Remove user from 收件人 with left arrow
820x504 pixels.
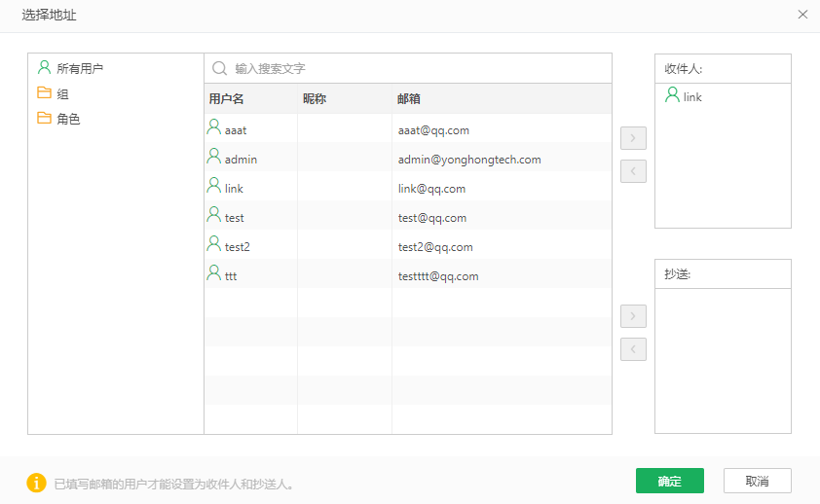pyautogui.click(x=633, y=171)
